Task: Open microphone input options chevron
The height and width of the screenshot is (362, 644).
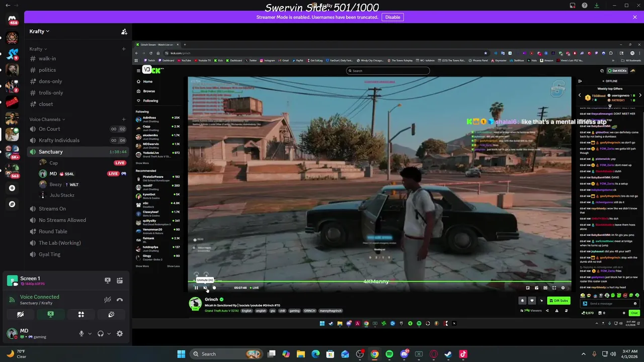Action: tap(90, 333)
